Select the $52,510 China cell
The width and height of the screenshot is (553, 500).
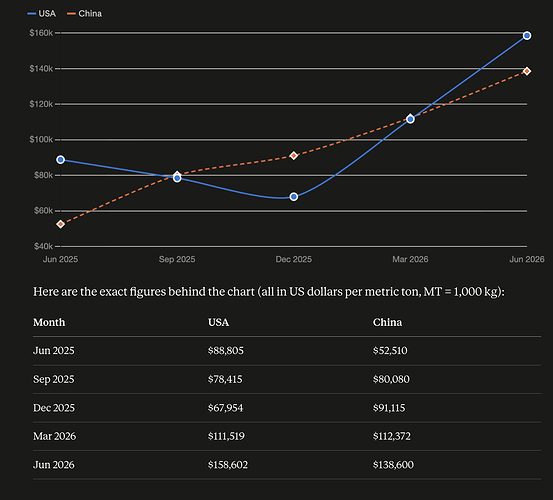[x=390, y=350]
